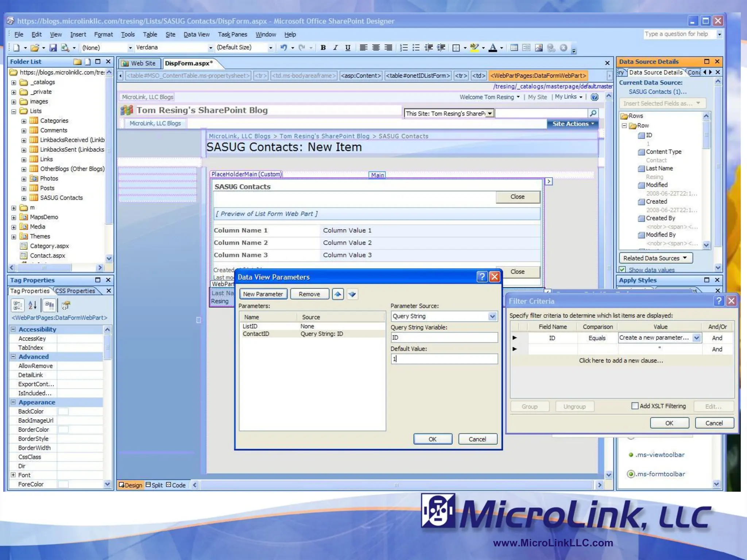
Task: Open the Task Panes menu
Action: coord(232,35)
